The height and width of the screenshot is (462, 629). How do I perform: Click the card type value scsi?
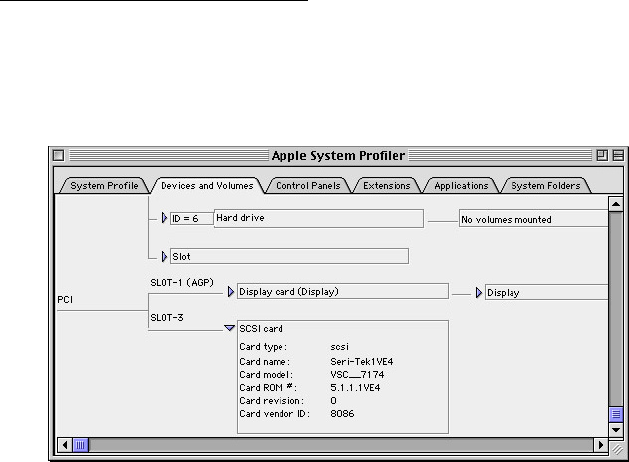pyautogui.click(x=339, y=347)
